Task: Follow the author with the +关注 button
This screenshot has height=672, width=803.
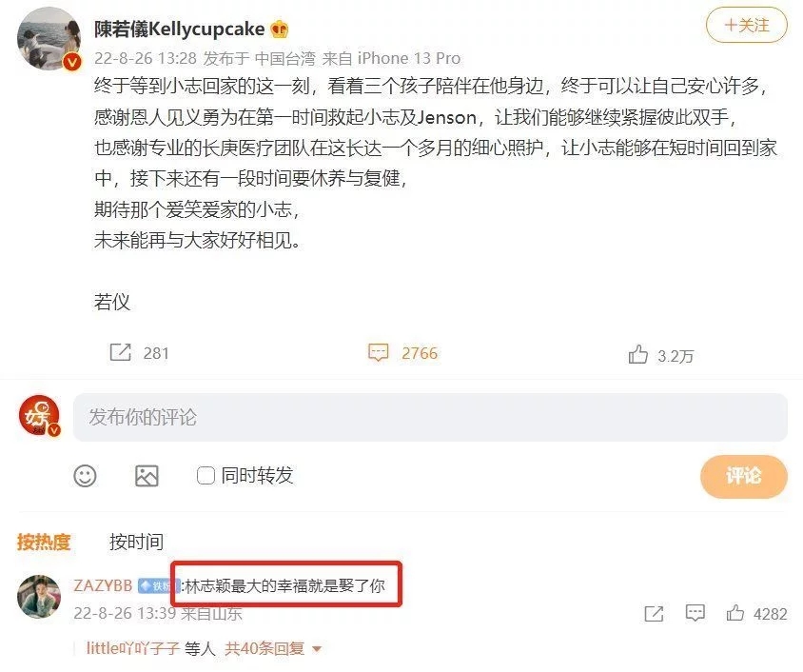Action: point(746,25)
